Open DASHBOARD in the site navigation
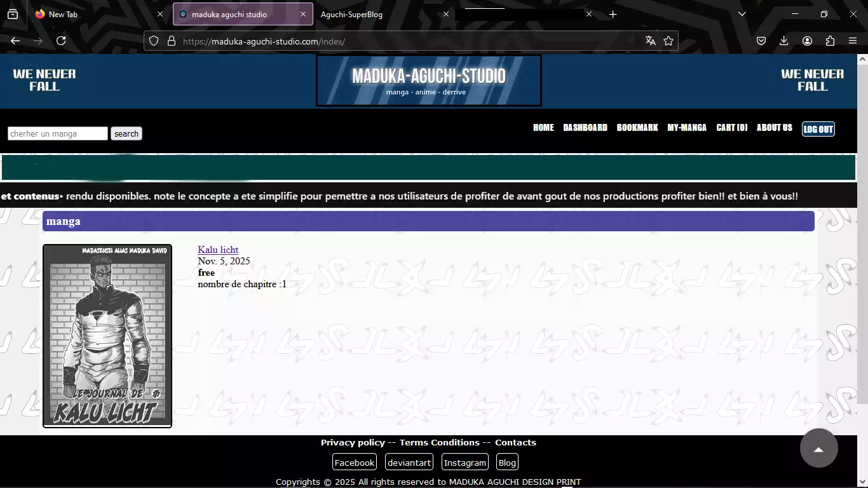Viewport: 868px width, 488px height. [x=585, y=128]
